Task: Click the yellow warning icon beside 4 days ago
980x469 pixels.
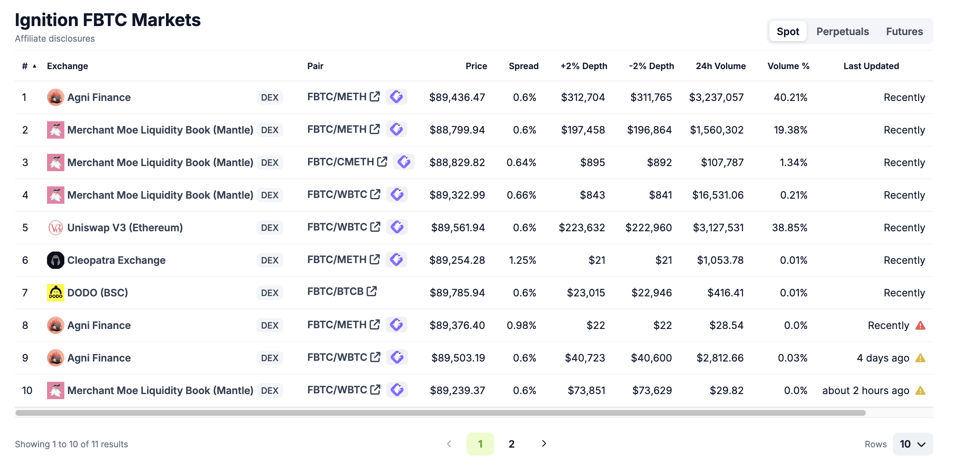Action: tap(920, 358)
